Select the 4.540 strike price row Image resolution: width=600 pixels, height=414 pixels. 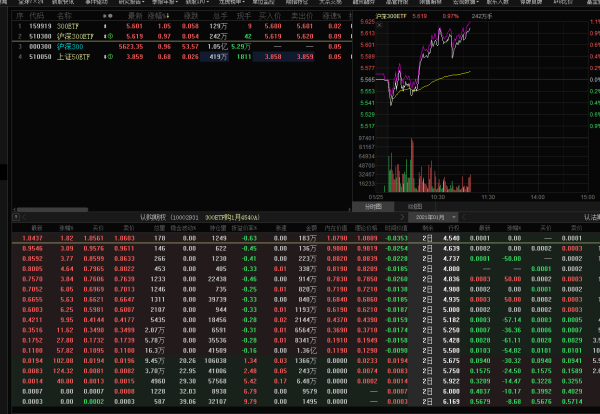[x=453, y=239]
